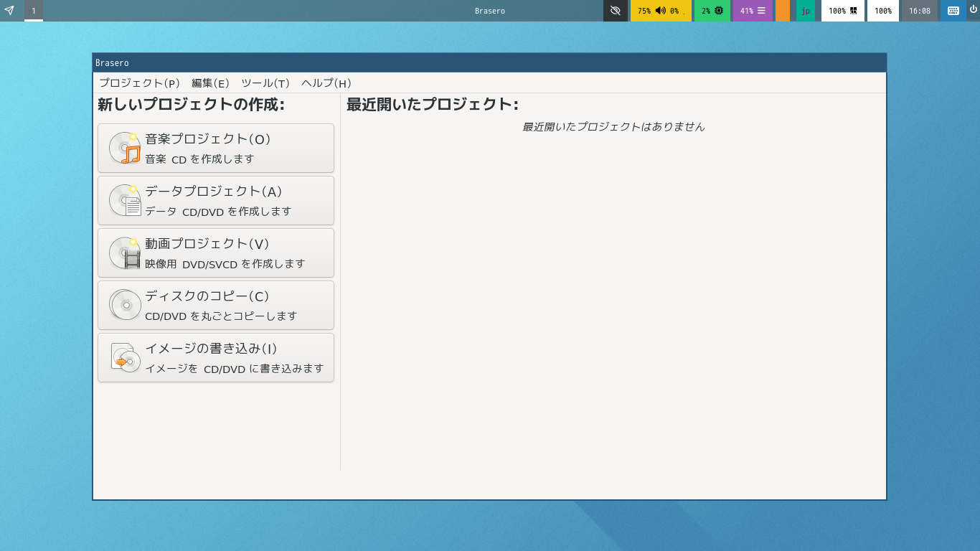Start a 音楽プロジェクト(O) audio CD
Screen dimensions: 980x551
click(216, 148)
